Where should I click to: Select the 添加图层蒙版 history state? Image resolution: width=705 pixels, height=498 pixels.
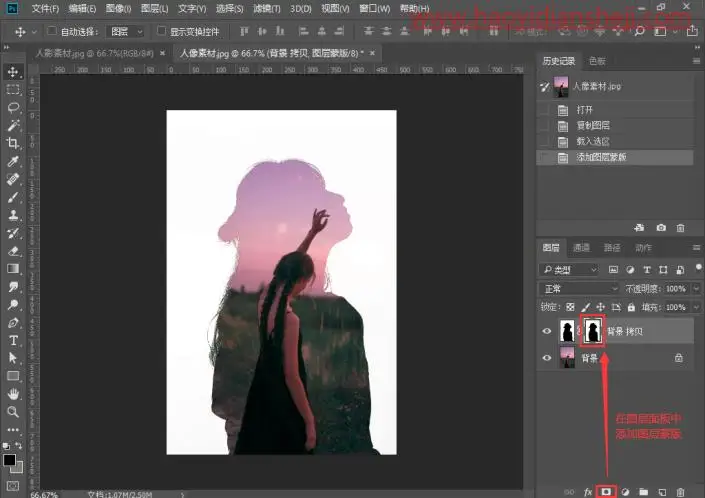click(x=616, y=157)
